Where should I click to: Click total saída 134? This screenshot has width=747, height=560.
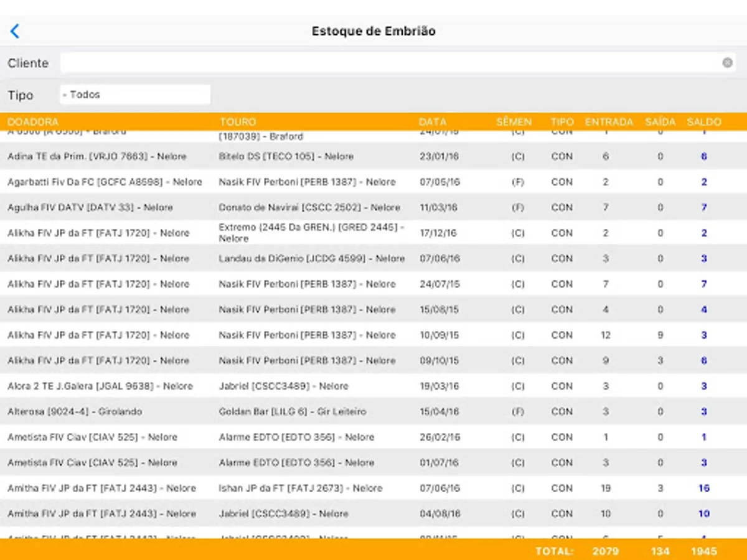coord(660,551)
